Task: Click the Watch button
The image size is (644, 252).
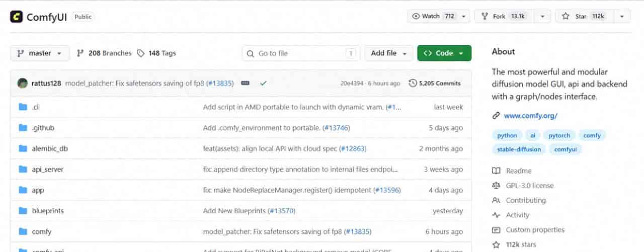Action: pyautogui.click(x=433, y=16)
